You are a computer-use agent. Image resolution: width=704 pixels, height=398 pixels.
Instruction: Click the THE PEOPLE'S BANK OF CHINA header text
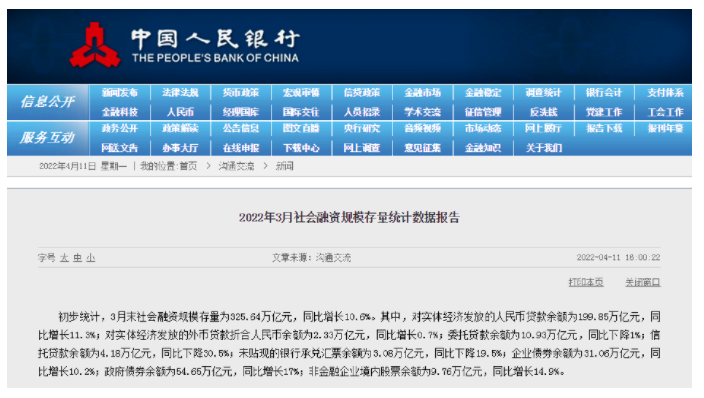215,58
